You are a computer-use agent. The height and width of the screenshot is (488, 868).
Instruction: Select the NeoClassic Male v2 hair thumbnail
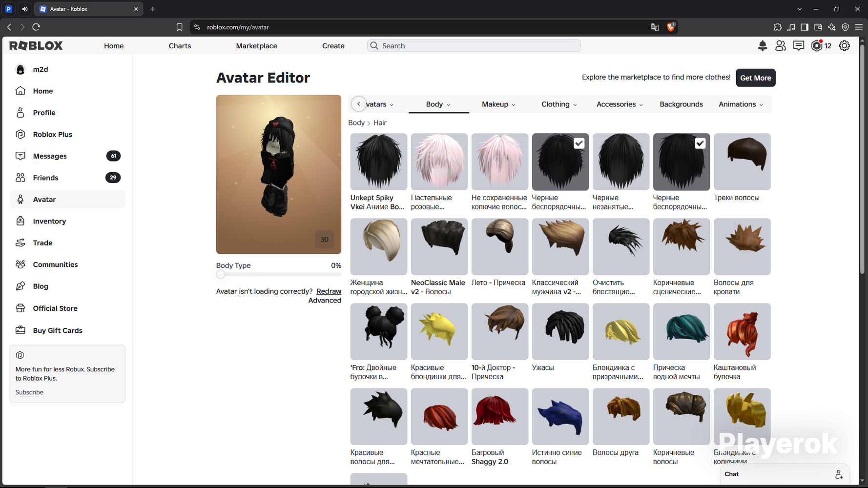pos(439,247)
